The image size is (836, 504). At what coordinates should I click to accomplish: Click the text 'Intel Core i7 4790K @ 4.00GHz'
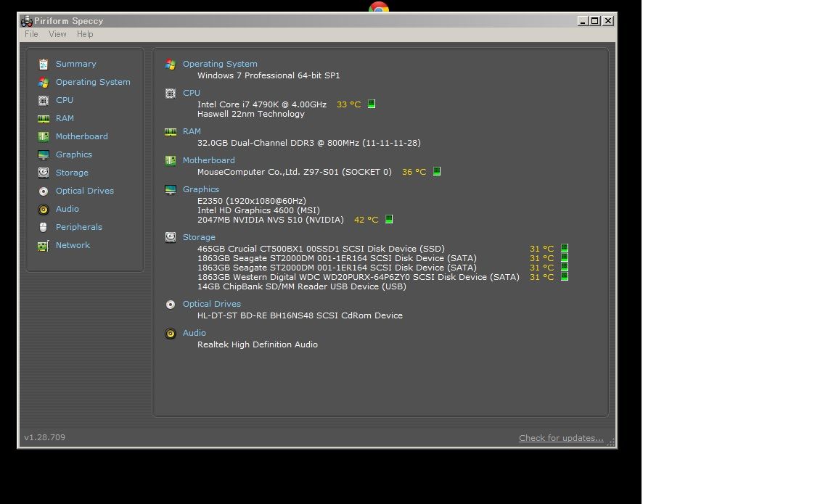pos(262,104)
